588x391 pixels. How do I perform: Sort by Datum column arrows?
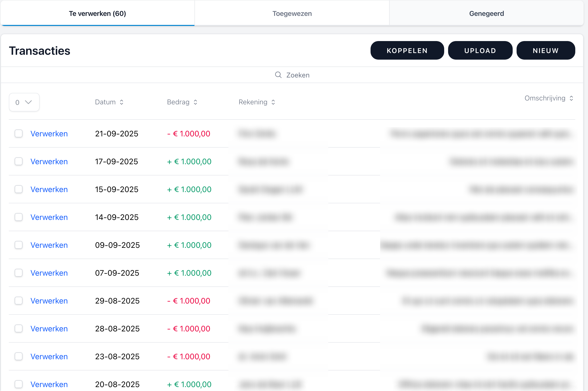click(122, 102)
